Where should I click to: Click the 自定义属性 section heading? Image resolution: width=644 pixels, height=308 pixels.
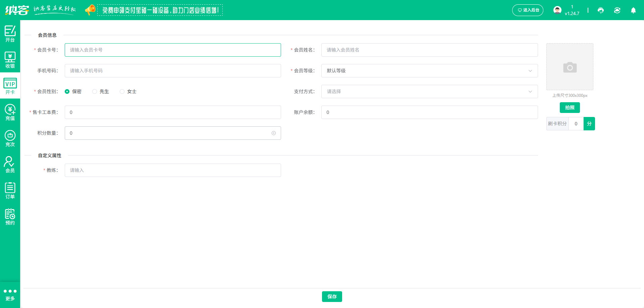tap(50, 156)
